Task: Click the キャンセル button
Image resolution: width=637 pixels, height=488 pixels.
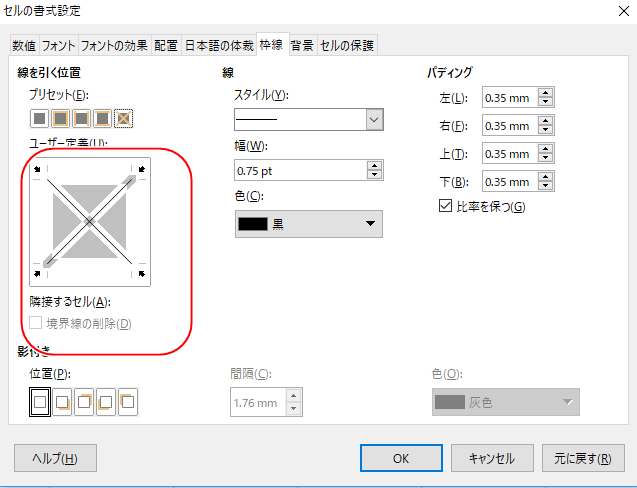Action: pos(492,458)
